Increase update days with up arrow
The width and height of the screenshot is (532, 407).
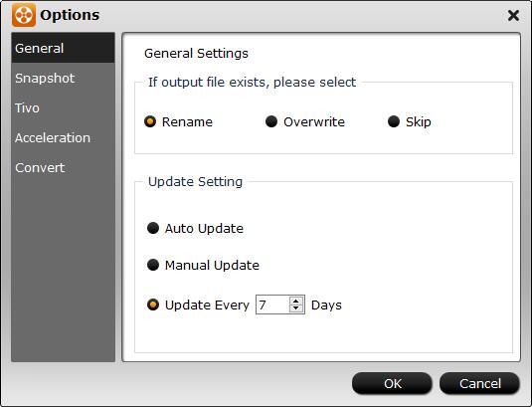coord(296,301)
